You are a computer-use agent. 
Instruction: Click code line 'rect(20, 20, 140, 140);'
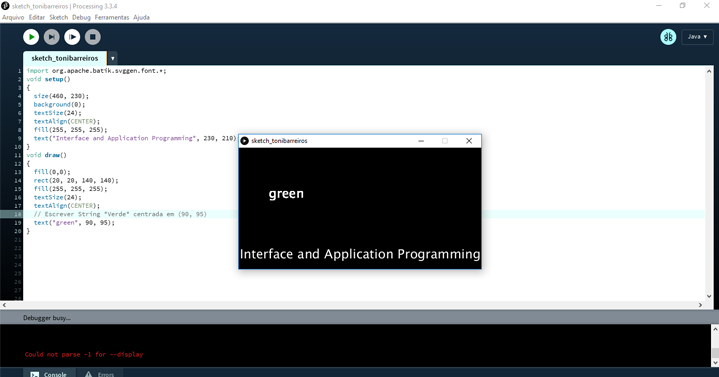pyautogui.click(x=76, y=180)
